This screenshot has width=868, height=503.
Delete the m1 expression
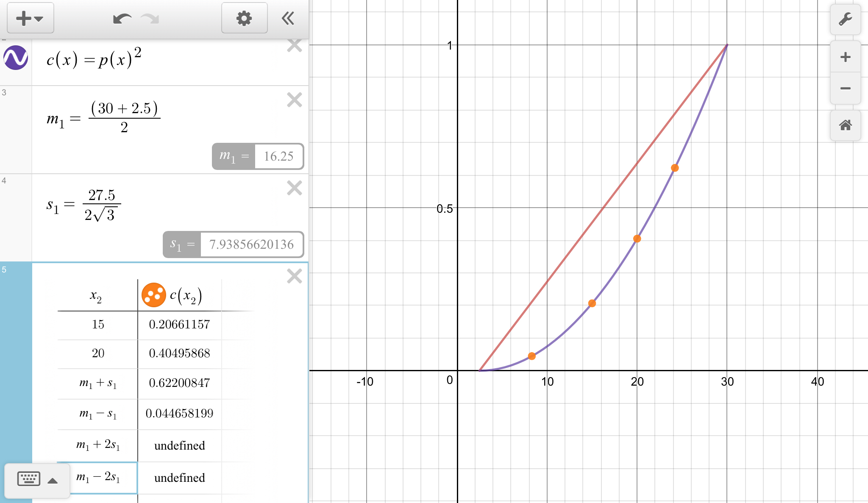294,100
